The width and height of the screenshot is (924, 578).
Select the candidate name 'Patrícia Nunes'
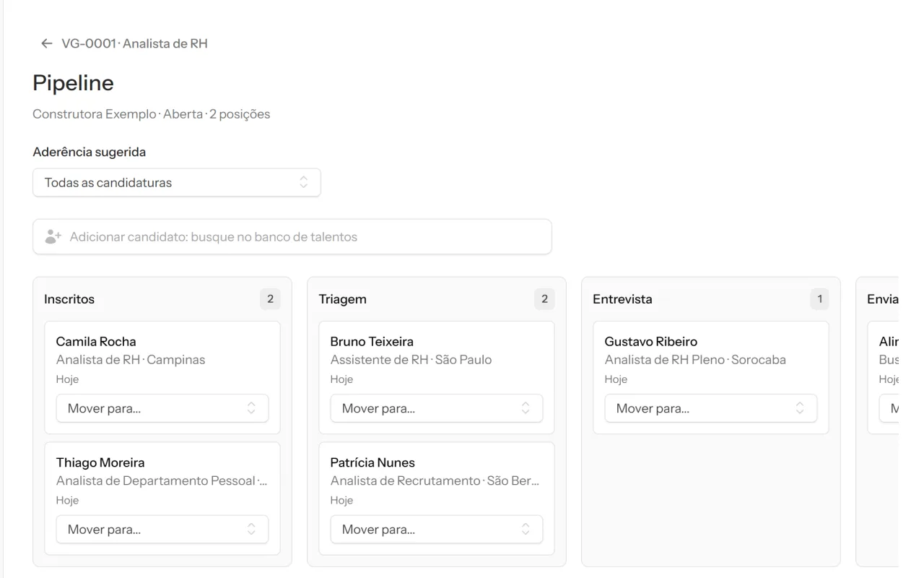(372, 463)
